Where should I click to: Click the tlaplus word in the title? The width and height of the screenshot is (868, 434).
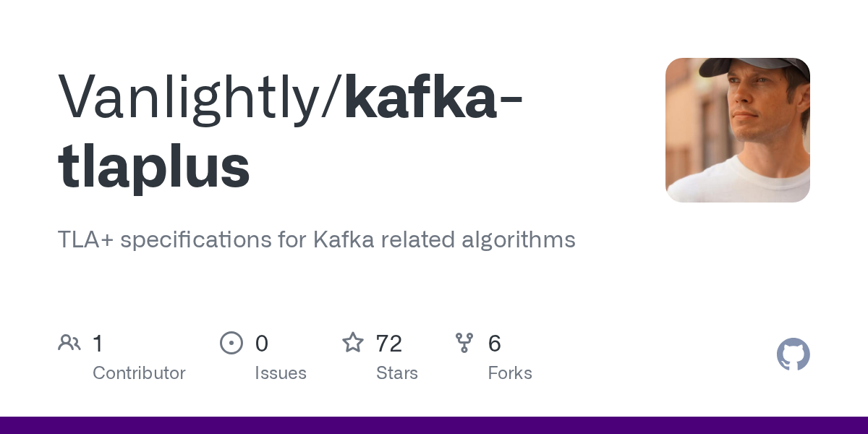[154, 168]
